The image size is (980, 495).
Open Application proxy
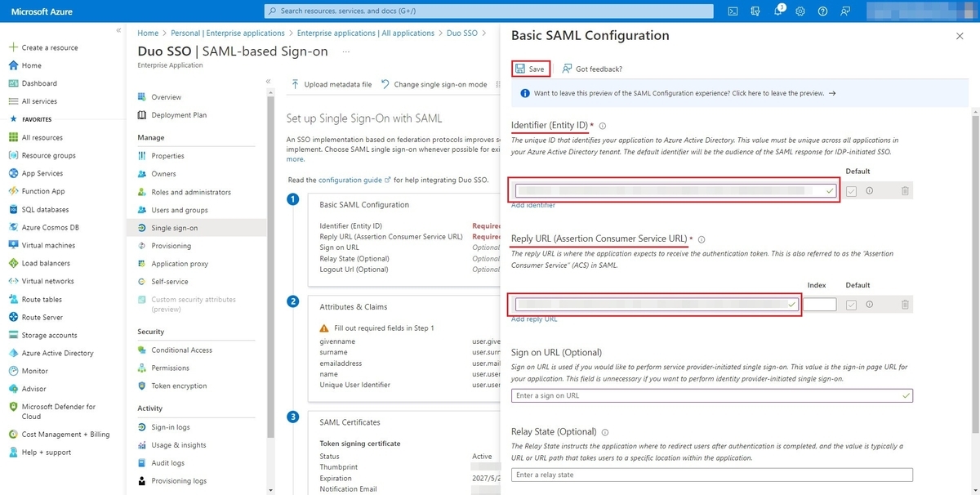click(180, 264)
